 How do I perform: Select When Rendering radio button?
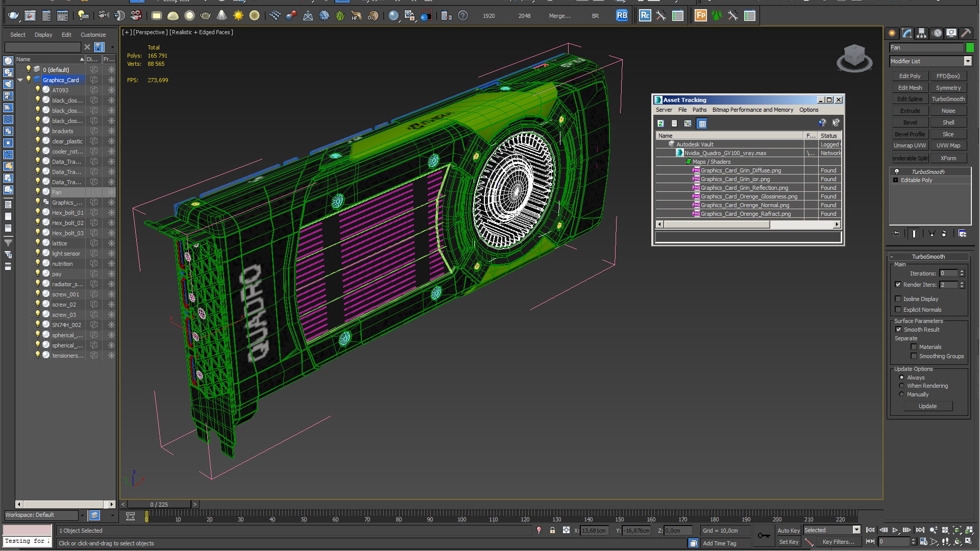tap(902, 386)
